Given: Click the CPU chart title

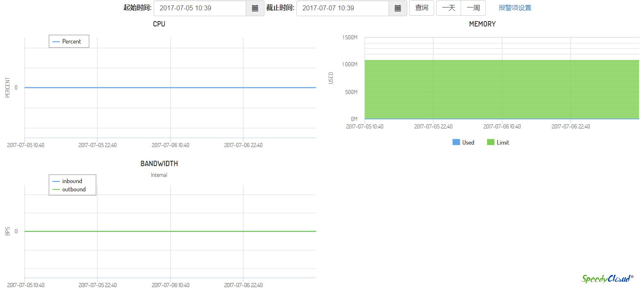Looking at the screenshot, I should coord(159,24).
